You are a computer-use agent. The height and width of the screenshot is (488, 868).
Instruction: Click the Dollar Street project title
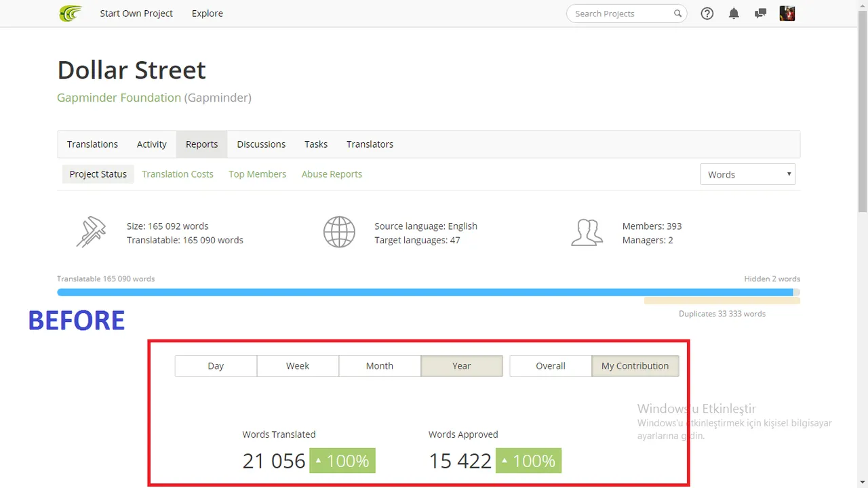click(x=132, y=70)
